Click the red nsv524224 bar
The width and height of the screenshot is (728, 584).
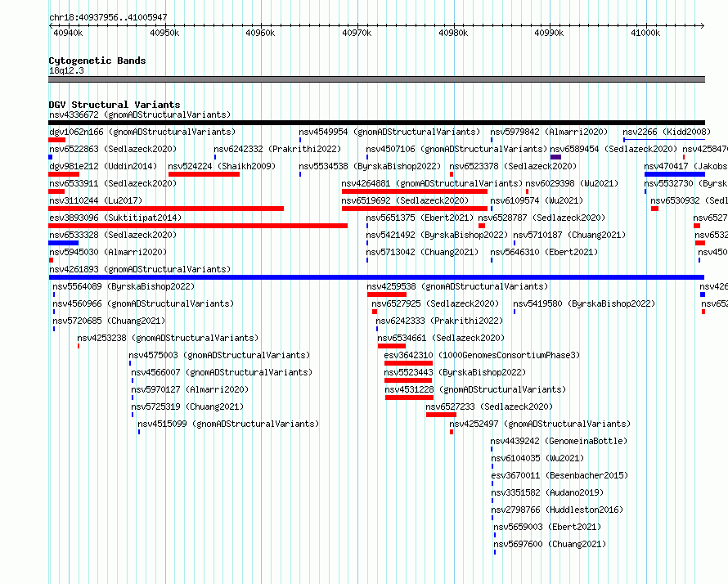(x=204, y=174)
